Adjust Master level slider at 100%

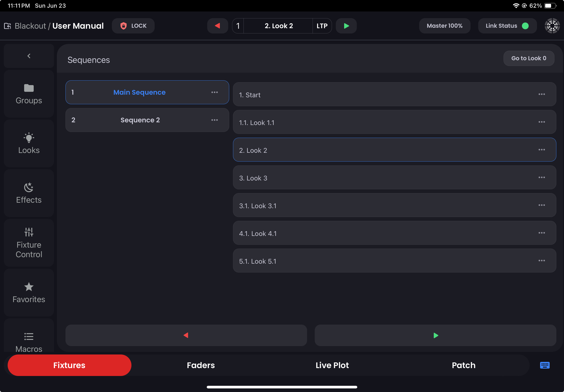pyautogui.click(x=445, y=26)
